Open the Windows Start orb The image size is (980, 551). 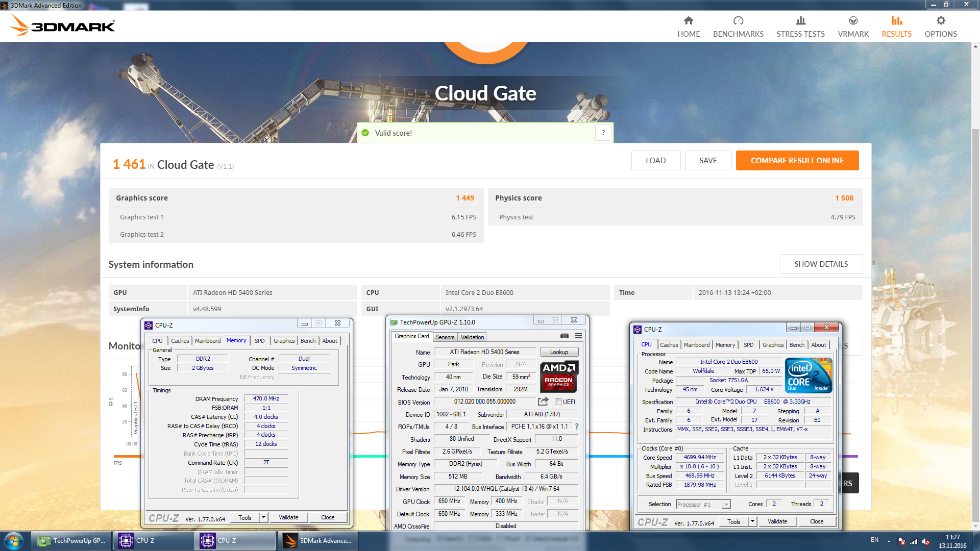pyautogui.click(x=14, y=540)
